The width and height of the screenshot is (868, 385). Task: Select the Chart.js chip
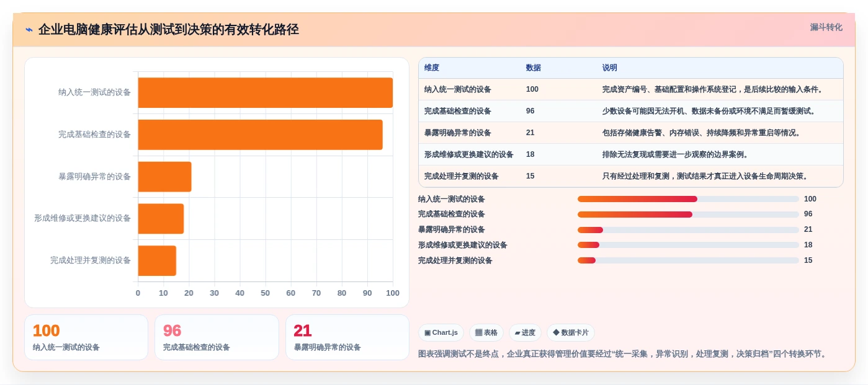point(441,333)
